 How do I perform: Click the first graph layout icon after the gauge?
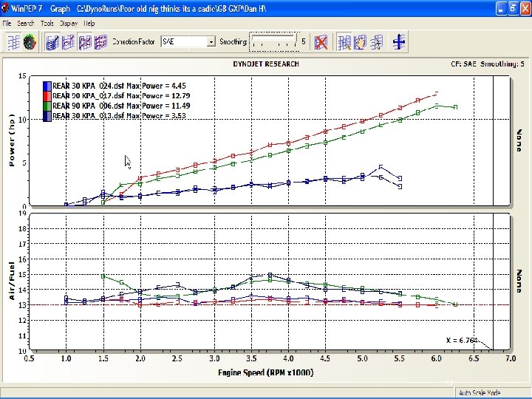point(52,42)
